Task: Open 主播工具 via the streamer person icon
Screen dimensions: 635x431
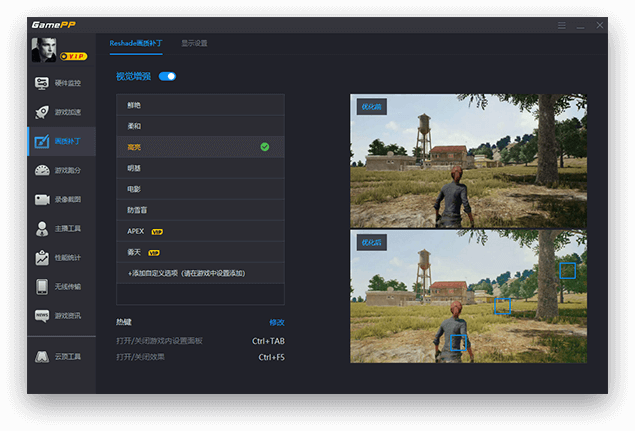Action: tap(42, 229)
